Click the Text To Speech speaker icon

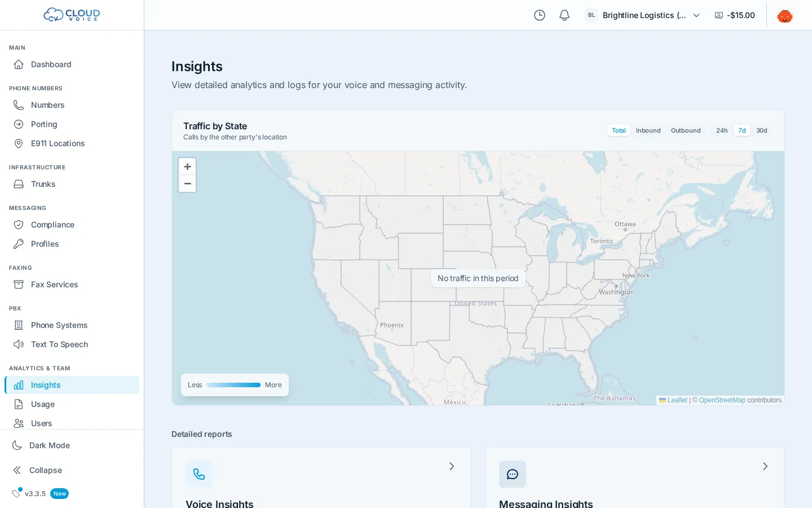[19, 344]
